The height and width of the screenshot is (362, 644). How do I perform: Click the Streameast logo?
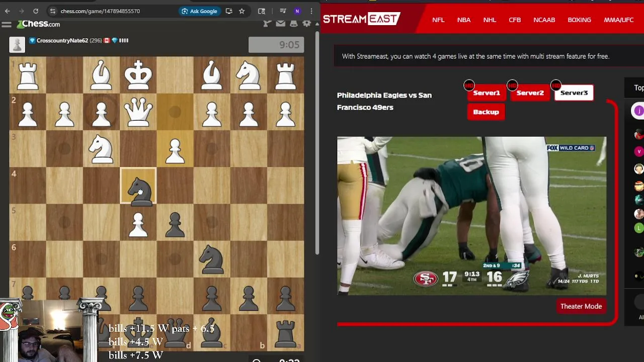click(361, 19)
